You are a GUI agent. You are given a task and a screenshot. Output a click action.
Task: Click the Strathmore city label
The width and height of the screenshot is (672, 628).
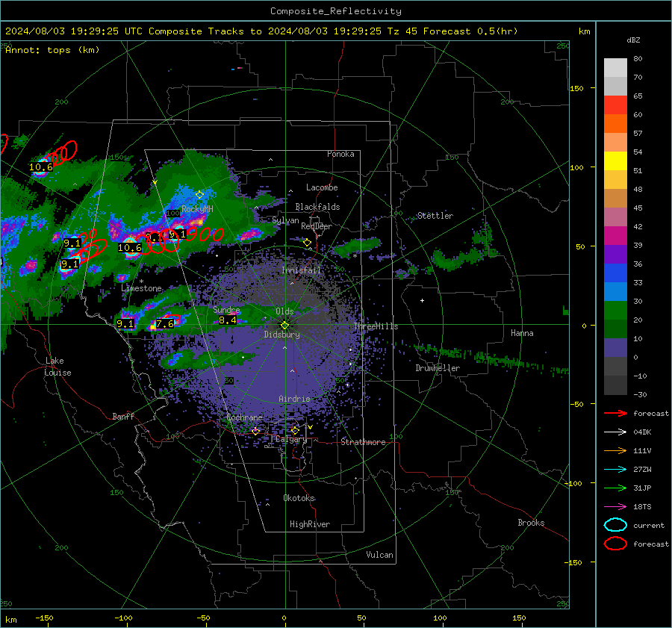364,442
